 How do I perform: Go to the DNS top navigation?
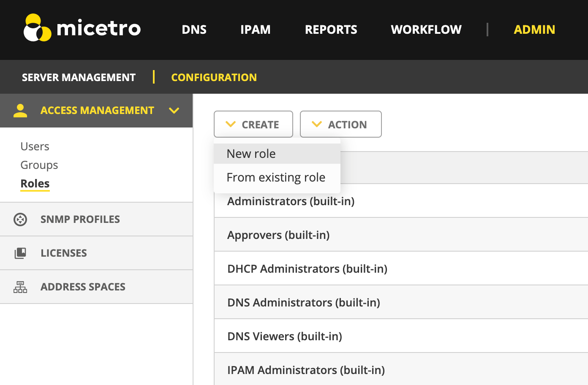(x=194, y=30)
